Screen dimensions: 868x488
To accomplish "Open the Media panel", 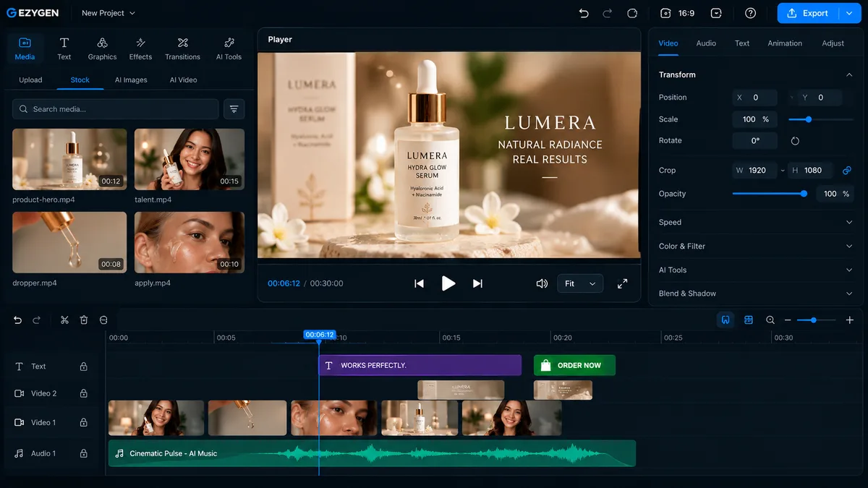I will (x=25, y=48).
